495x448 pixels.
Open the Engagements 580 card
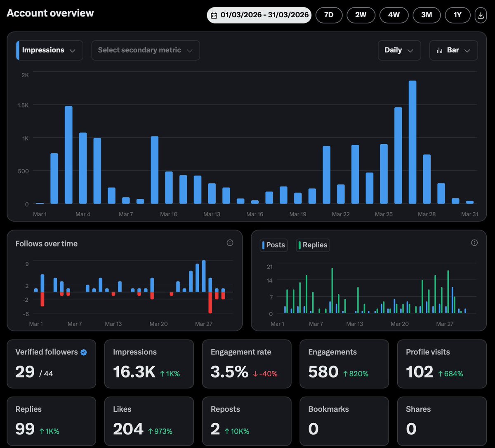click(x=344, y=364)
